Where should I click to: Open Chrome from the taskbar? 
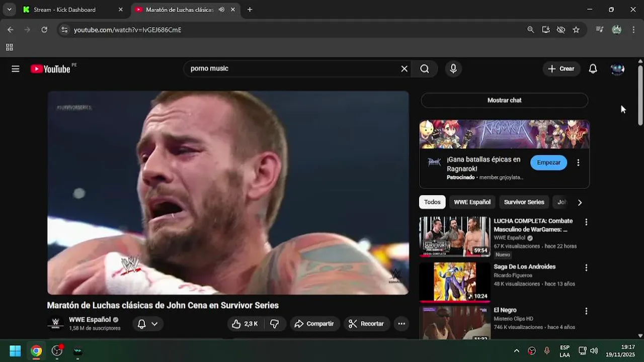[36, 350]
